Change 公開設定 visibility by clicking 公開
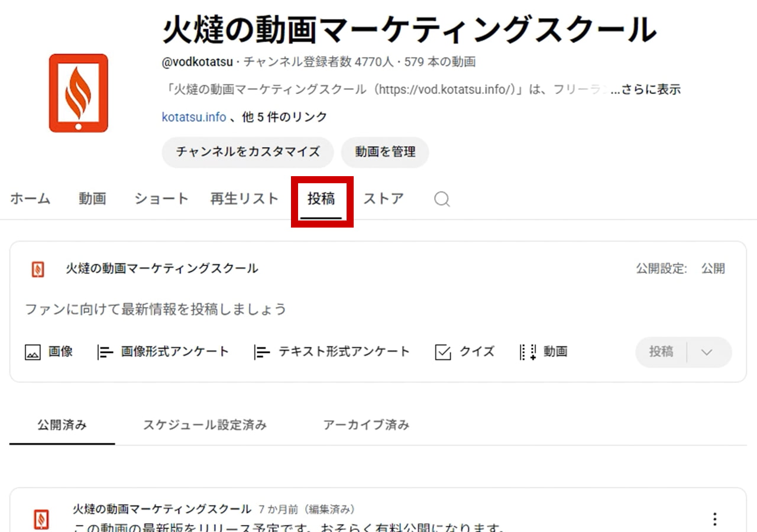757x532 pixels. pyautogui.click(x=713, y=269)
